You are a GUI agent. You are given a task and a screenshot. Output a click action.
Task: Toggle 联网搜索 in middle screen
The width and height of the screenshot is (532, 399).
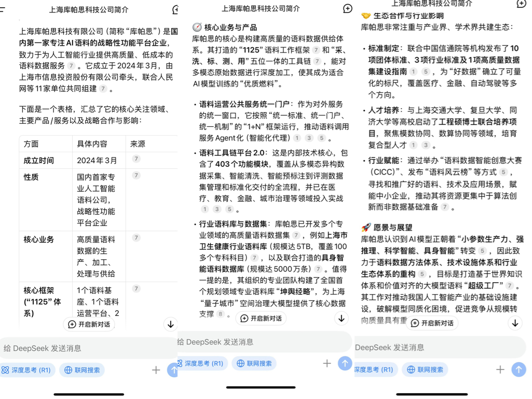[254, 363]
